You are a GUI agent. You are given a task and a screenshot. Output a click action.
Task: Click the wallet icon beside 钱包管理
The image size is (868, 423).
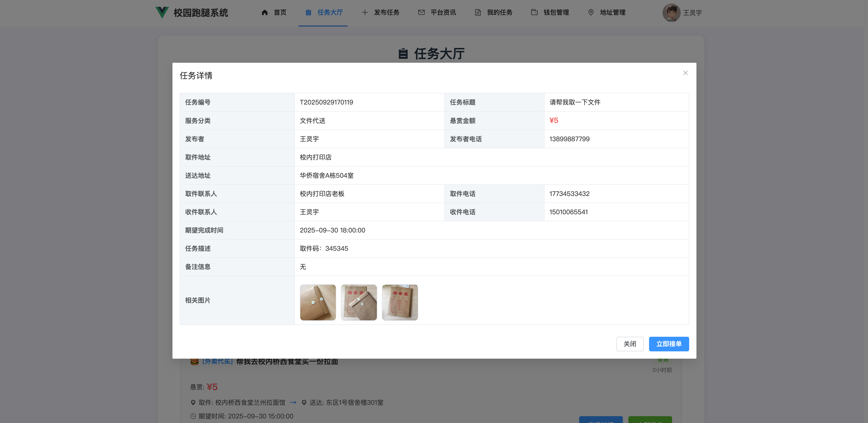(534, 13)
